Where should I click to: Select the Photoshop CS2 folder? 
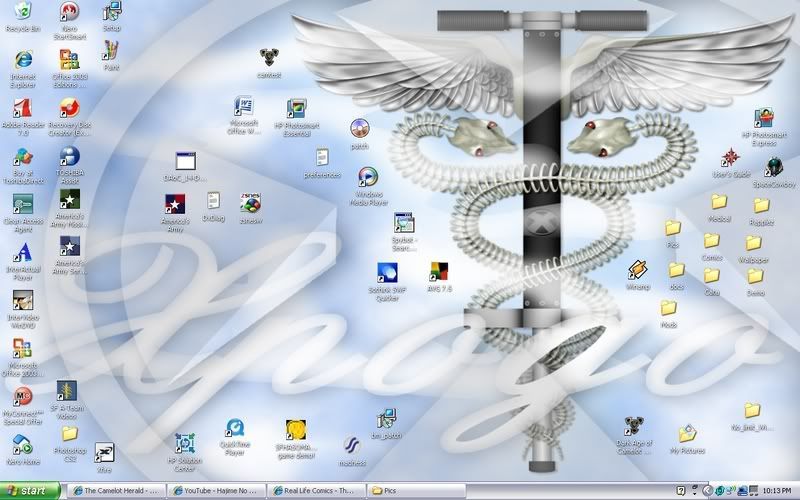[69, 434]
